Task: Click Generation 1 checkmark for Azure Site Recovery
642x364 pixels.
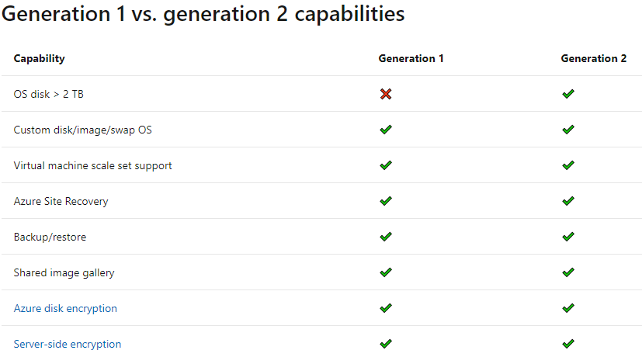Action: pyautogui.click(x=385, y=201)
